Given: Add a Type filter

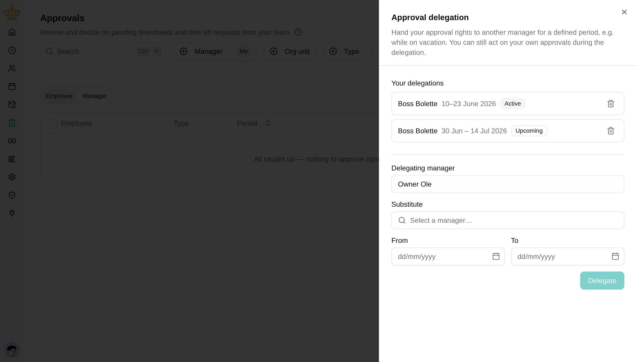Looking at the screenshot, I should pyautogui.click(x=344, y=51).
